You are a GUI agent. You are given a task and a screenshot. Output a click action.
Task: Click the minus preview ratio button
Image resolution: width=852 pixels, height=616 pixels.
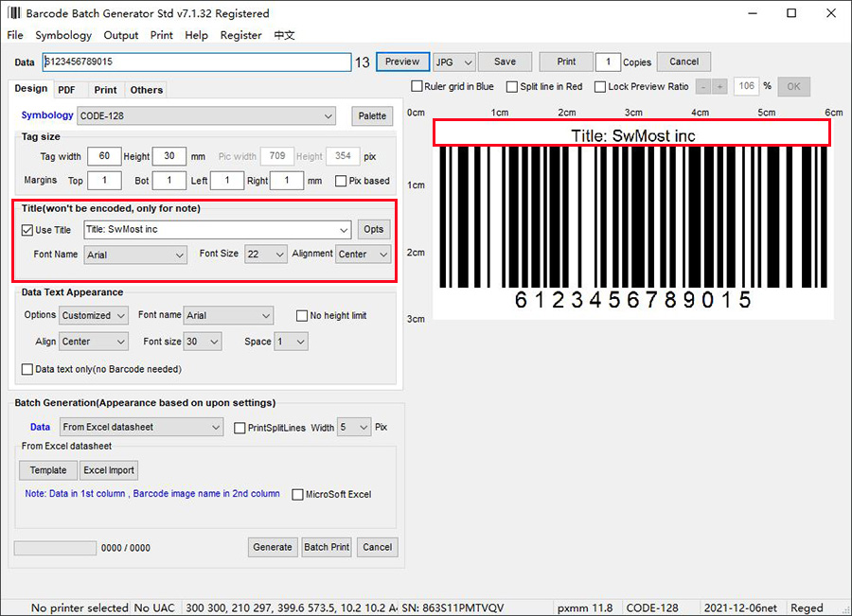pos(703,86)
